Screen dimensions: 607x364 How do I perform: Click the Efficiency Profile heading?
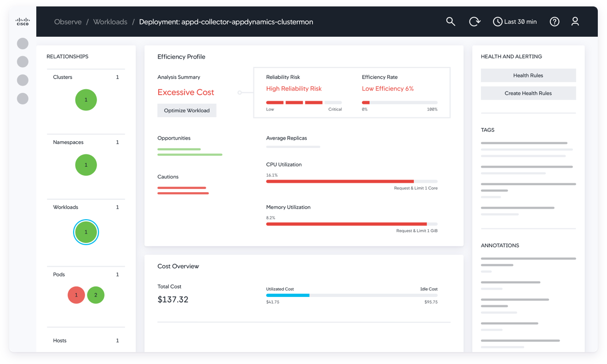coord(181,57)
